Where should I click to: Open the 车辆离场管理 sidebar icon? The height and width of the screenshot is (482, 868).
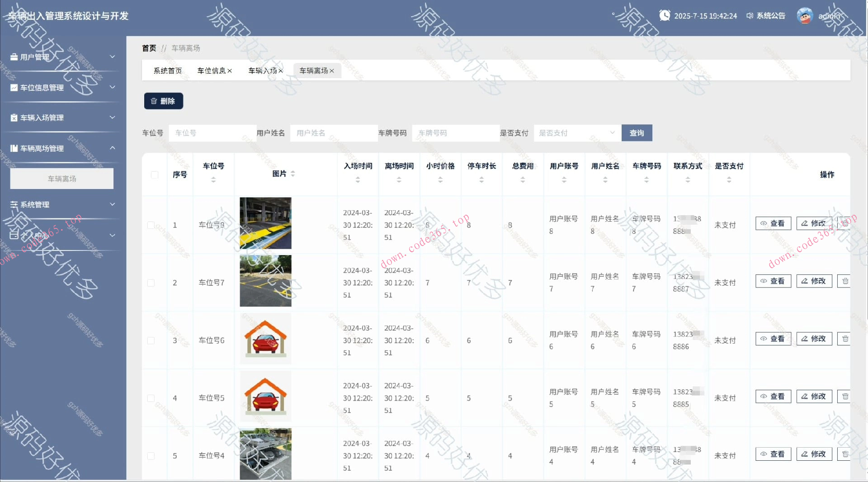[14, 148]
